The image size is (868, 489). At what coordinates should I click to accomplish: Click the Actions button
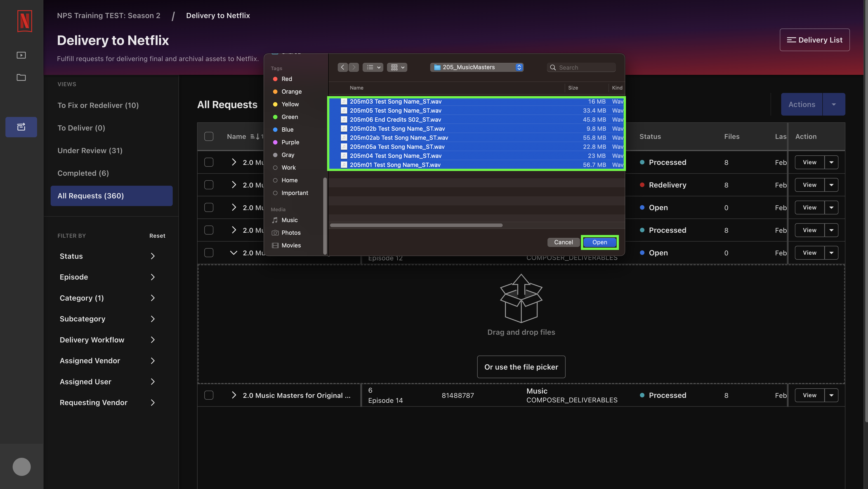click(x=802, y=104)
